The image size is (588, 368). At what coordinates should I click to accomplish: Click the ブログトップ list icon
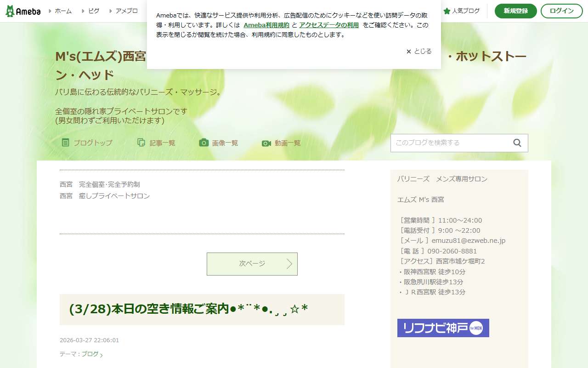[x=65, y=143]
